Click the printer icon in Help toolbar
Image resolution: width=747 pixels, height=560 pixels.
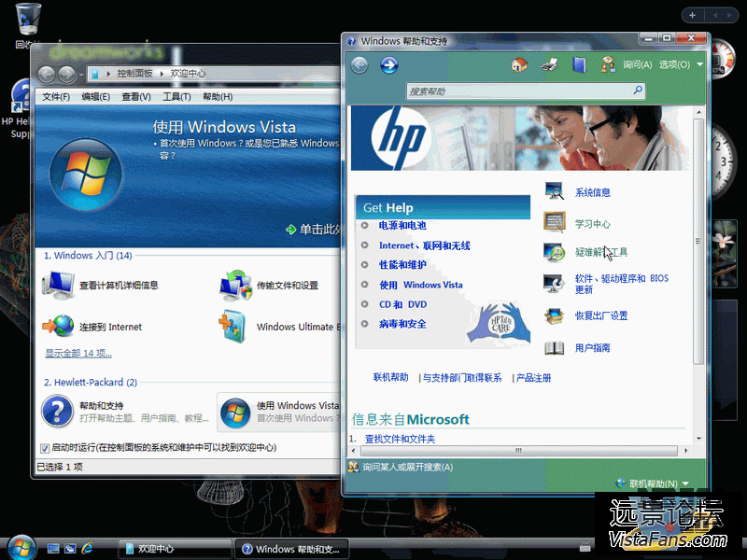(550, 64)
